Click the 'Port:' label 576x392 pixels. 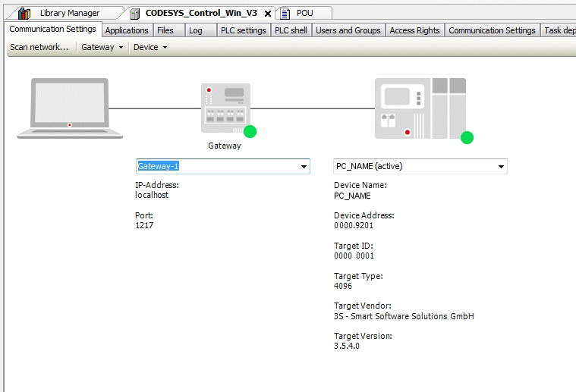coord(144,215)
